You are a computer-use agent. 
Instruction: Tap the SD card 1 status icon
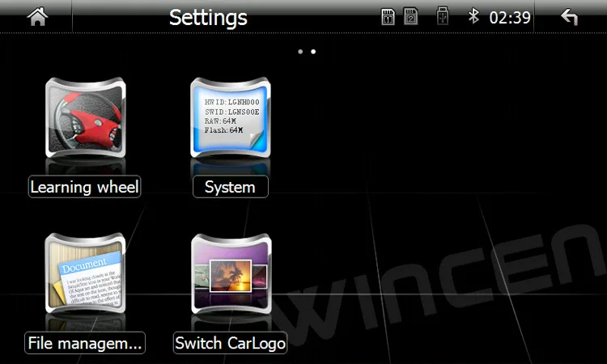tap(388, 17)
